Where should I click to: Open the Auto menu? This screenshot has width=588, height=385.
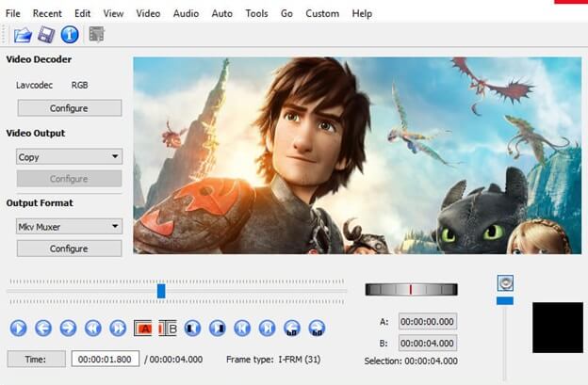click(x=222, y=13)
